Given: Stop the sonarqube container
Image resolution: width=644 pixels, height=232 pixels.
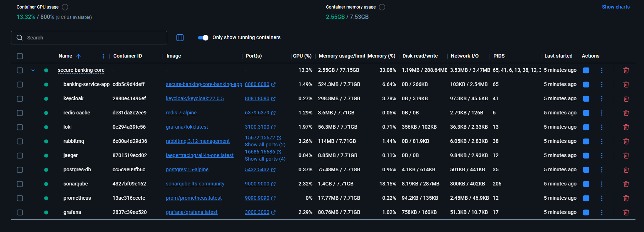Looking at the screenshot, I should (586, 184).
